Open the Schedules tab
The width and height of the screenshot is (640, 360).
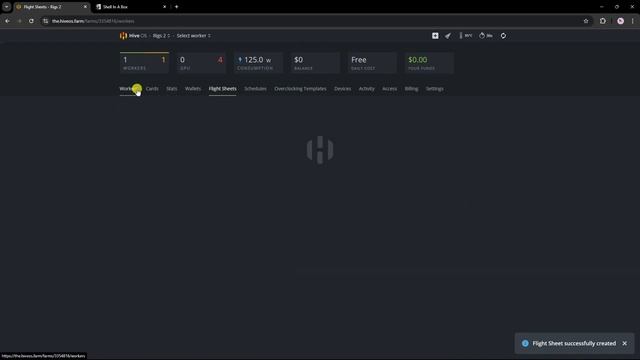(255, 89)
